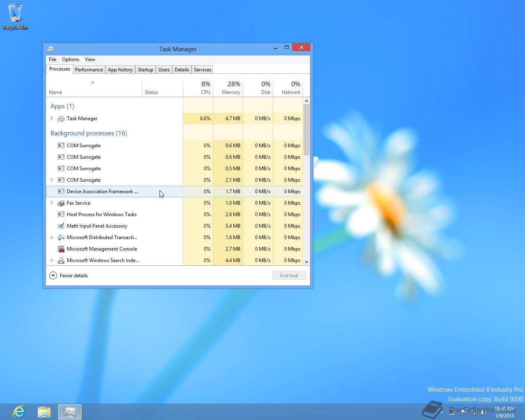
Task: Click the Action Center flag tray icon
Action: (463, 412)
